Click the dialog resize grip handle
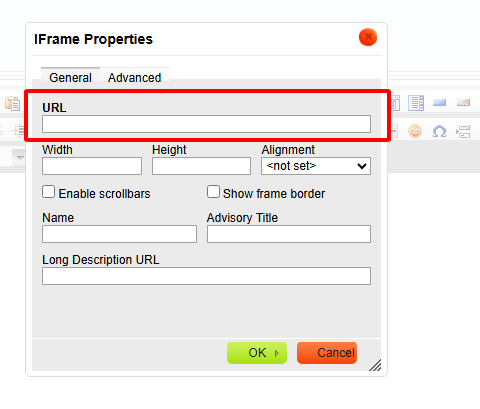This screenshot has width=480, height=409. pyautogui.click(x=375, y=365)
